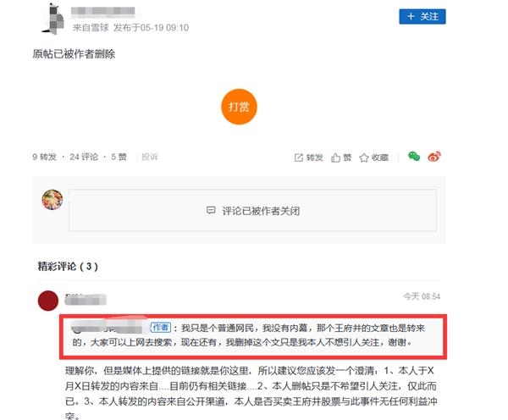Open the flower avatar beside comment box
This screenshot has width=508, height=420.
pos(52,200)
